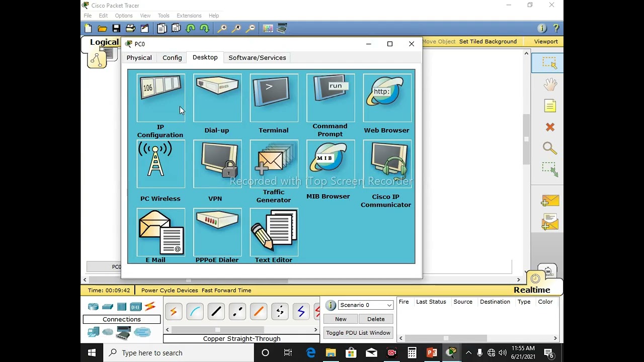This screenshot has height=362, width=644.
Task: Zoom in with the plus magnifier
Action: pos(222,29)
